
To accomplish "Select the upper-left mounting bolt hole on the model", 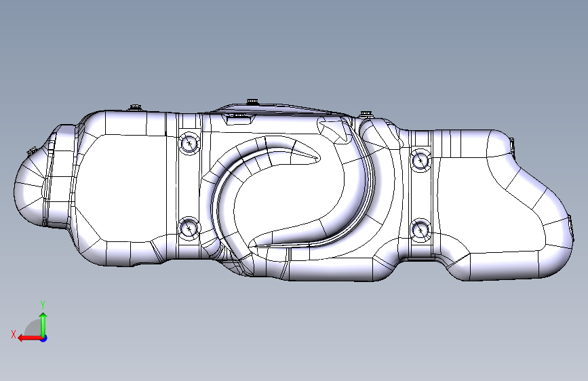I will tap(189, 143).
